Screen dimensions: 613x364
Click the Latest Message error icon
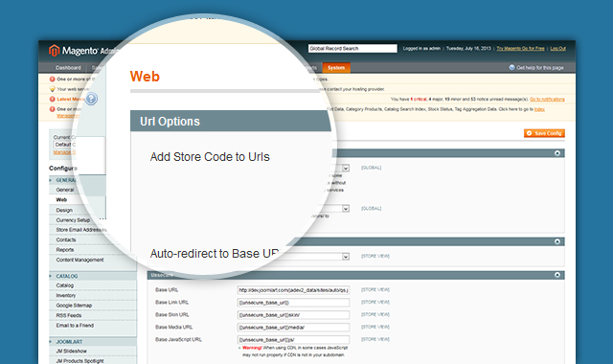tap(52, 99)
